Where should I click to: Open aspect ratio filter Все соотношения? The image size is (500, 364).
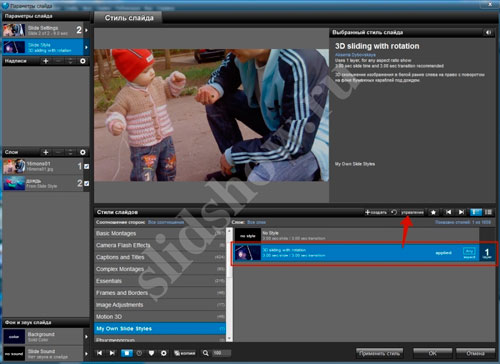click(166, 222)
